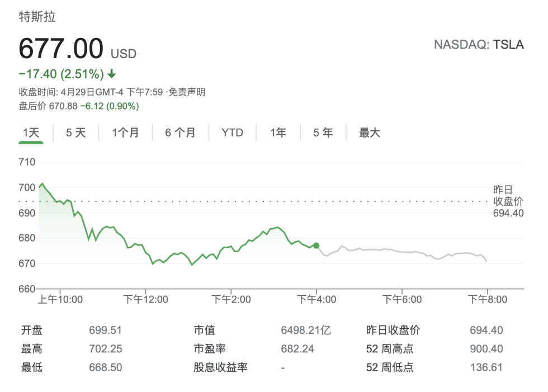The image size is (548, 392).
Task: Click the 昨日收盘价 694.40 chart label
Action: (508, 201)
